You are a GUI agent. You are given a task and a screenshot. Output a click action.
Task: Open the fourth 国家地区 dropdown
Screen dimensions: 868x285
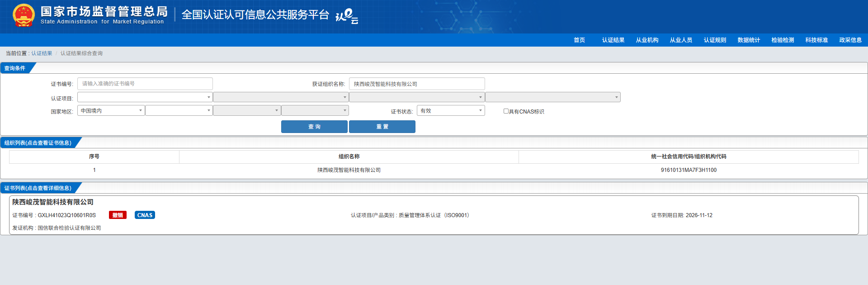click(x=315, y=111)
